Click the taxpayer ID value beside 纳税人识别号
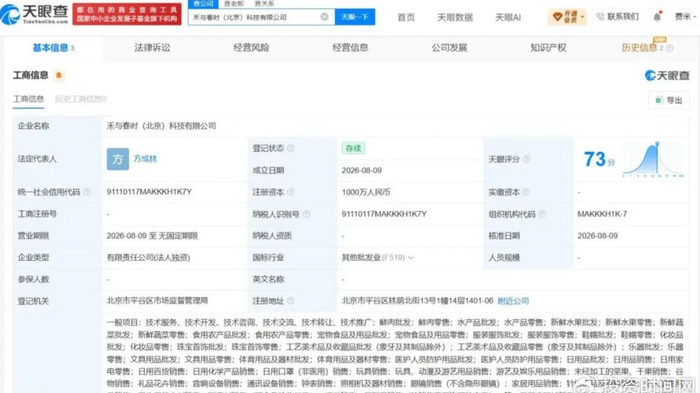The image size is (700, 393). click(x=384, y=214)
